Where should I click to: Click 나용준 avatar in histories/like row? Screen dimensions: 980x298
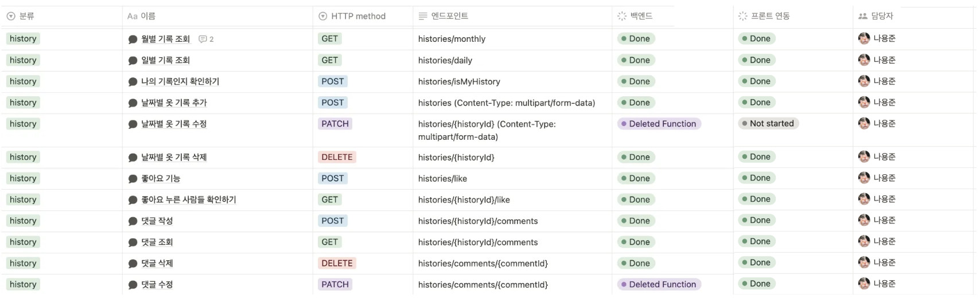(x=864, y=178)
